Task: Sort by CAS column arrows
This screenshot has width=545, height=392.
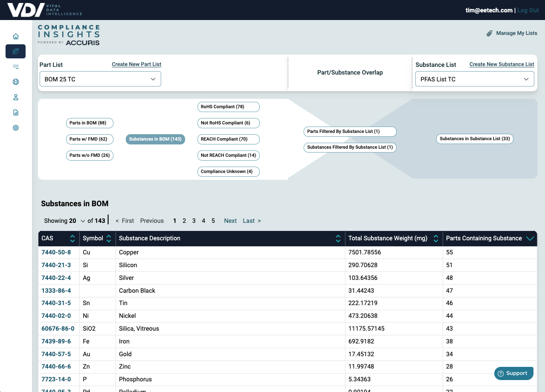Action: (72, 239)
